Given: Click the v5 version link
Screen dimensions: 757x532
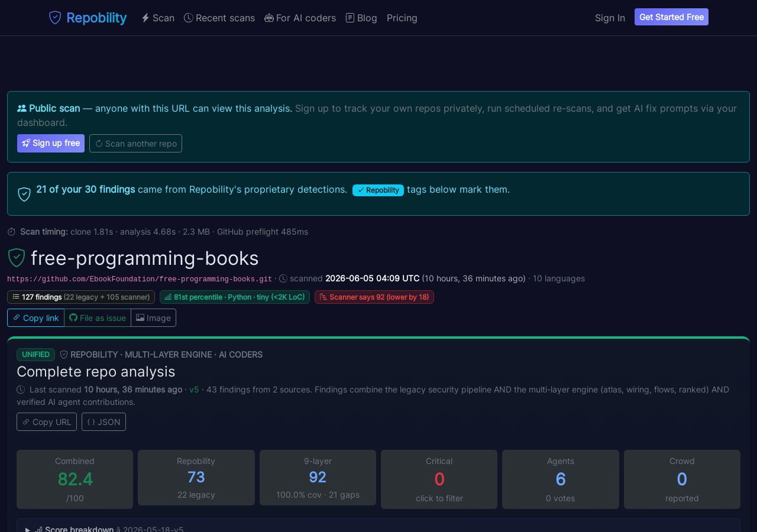Looking at the screenshot, I should click(x=194, y=390).
